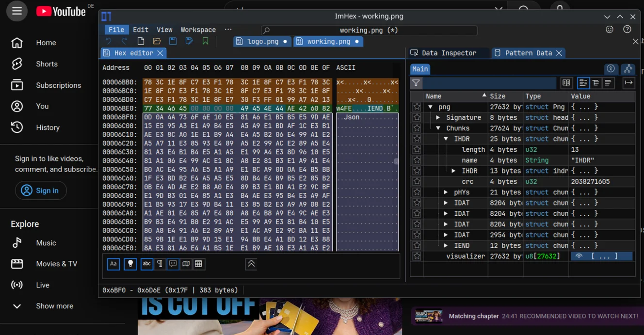
Task: Open the tree graph icon in Pattern Data
Action: (628, 69)
